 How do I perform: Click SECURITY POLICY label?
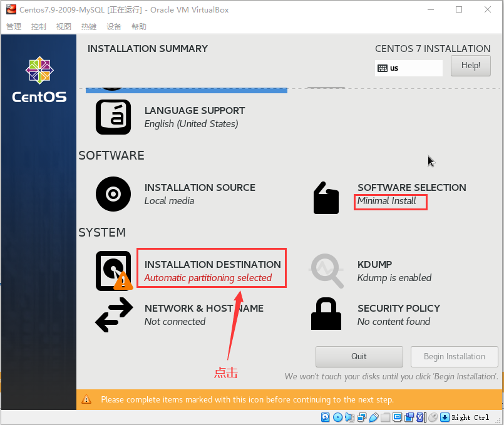pyautogui.click(x=399, y=308)
